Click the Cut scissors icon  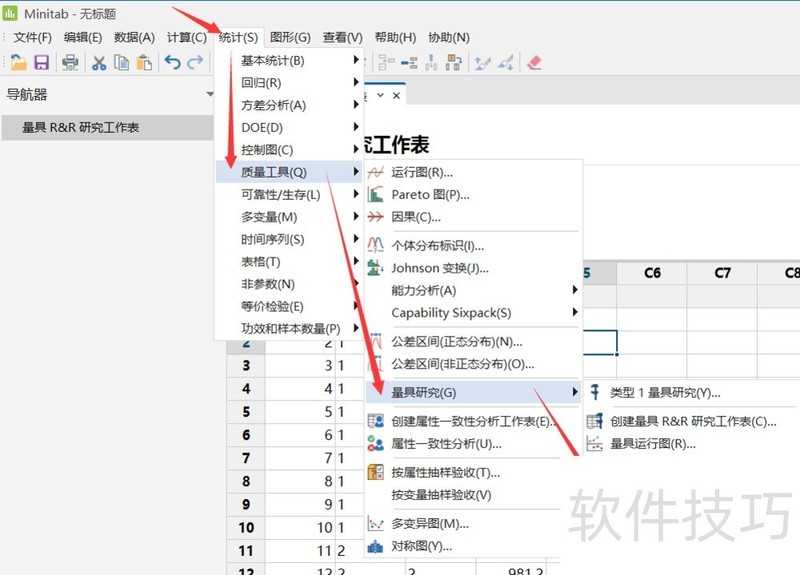tap(99, 62)
